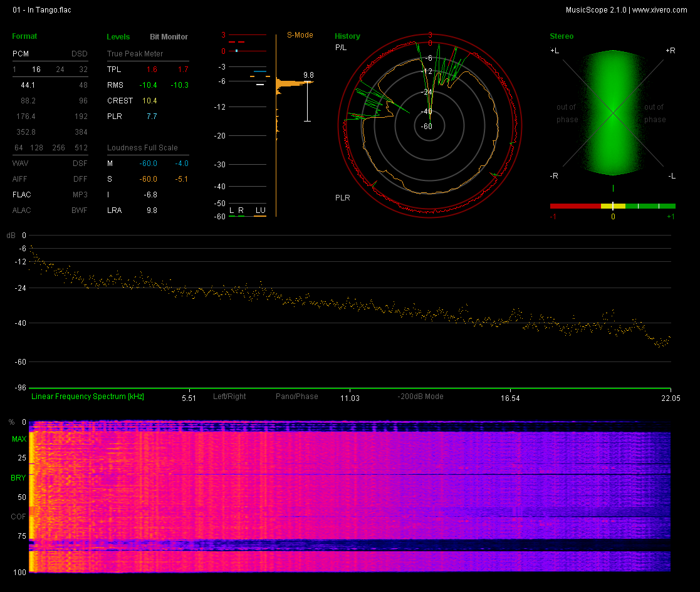Select the BRY spectrogram marker
Screen dimensions: 700x592
click(x=18, y=478)
